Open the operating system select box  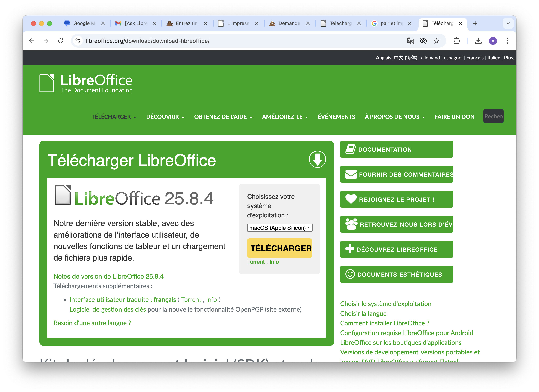(x=280, y=228)
